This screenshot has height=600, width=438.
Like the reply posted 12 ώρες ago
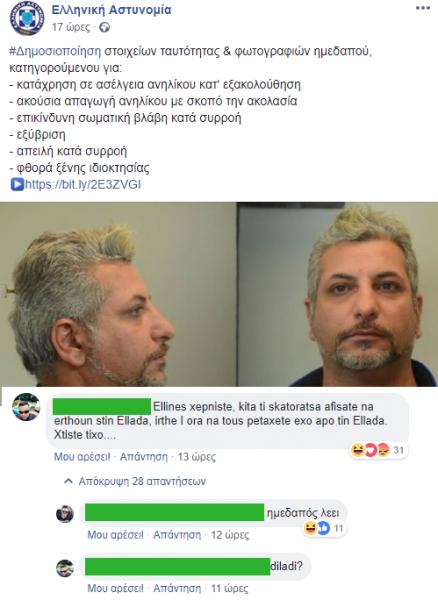coord(115,535)
